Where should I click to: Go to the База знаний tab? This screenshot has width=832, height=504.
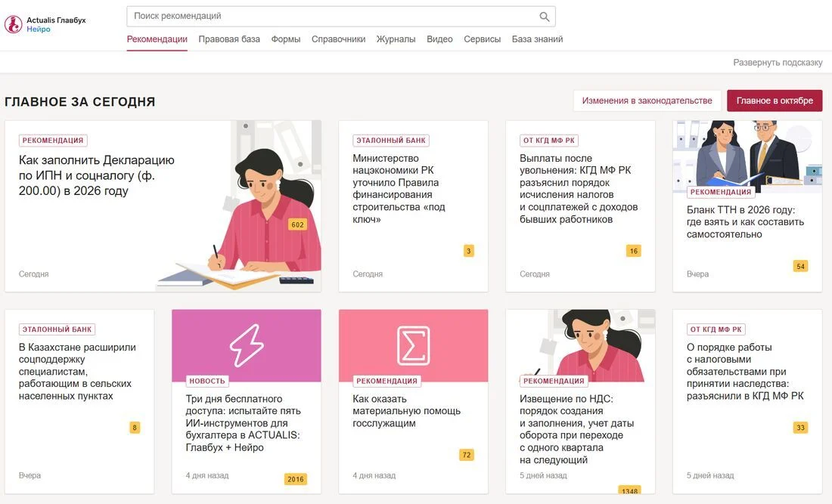point(538,39)
